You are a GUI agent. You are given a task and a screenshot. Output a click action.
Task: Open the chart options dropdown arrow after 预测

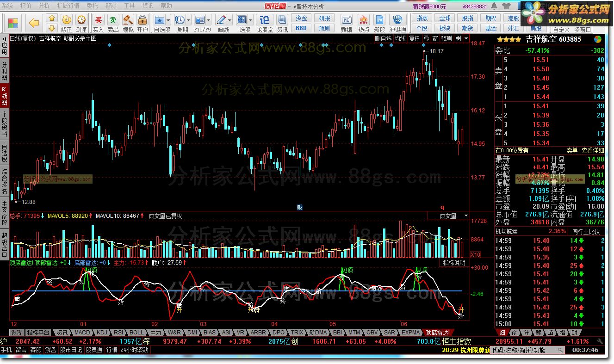[466, 39]
